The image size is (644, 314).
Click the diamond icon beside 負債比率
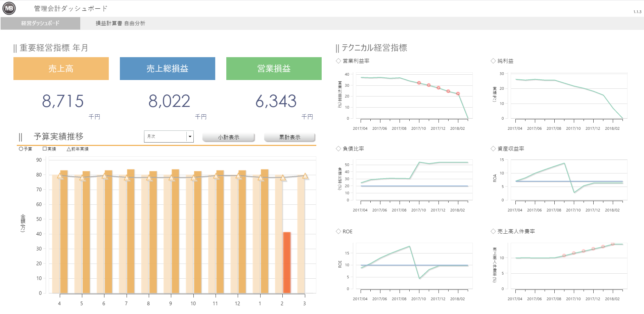(x=338, y=149)
